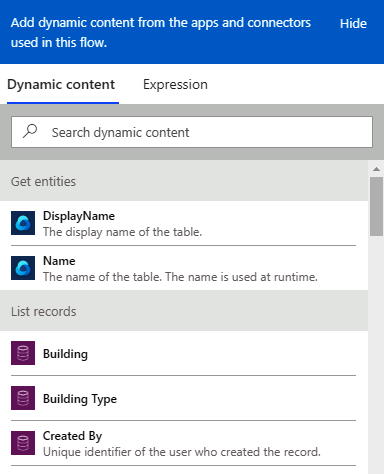Image resolution: width=384 pixels, height=474 pixels.
Task: Click the scrollbar up arrow
Action: pos(376,169)
